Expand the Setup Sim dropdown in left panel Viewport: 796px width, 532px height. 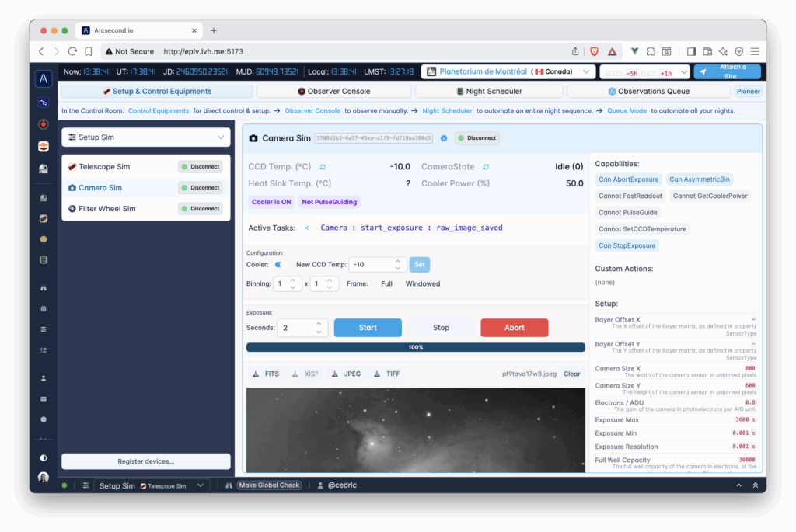pos(146,137)
